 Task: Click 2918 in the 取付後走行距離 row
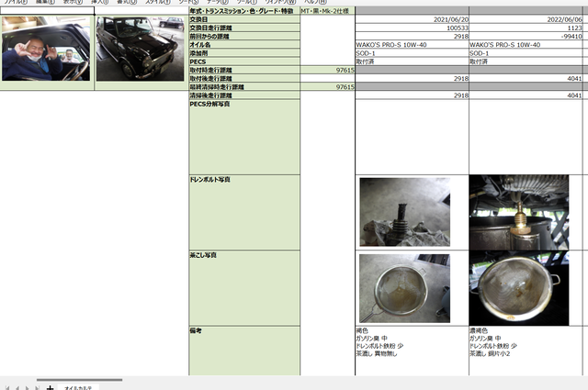[x=413, y=78]
